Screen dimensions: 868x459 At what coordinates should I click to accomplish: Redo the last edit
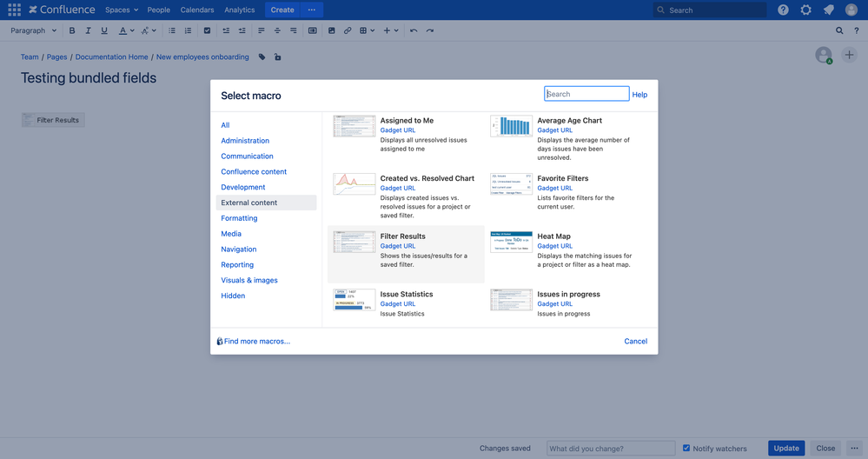(430, 30)
